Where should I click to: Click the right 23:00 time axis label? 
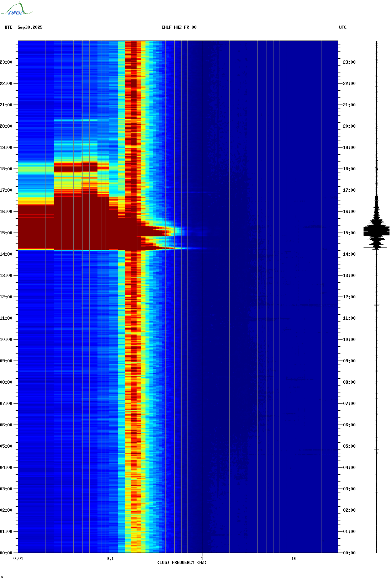[349, 62]
